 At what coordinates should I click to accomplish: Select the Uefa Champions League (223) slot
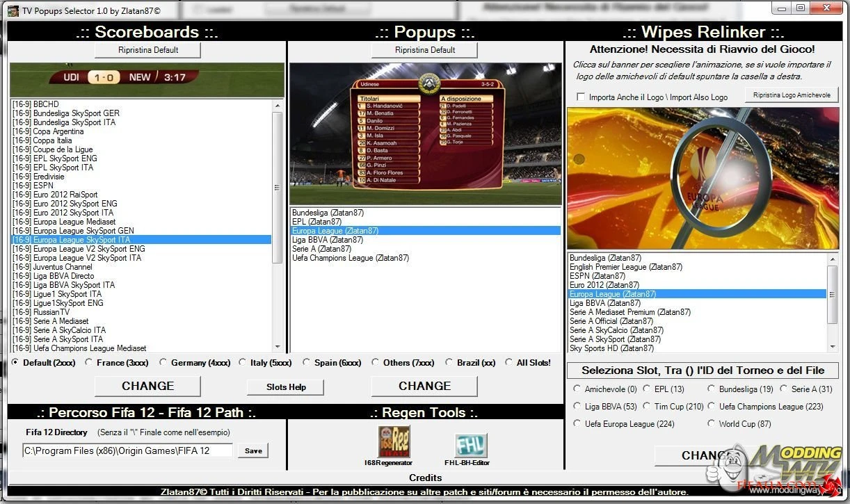tap(712, 406)
